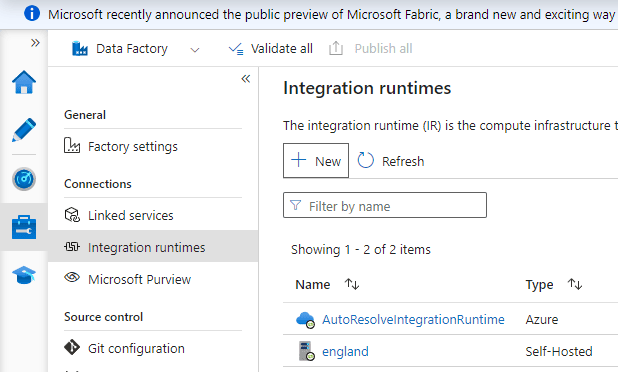This screenshot has width=618, height=372.
Task: Collapse the Manage side menu
Action: (246, 79)
